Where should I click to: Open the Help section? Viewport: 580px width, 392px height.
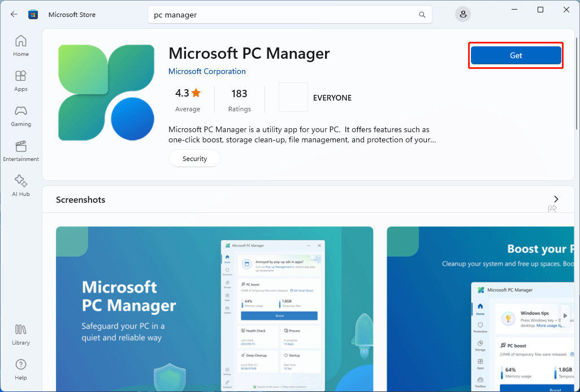pos(20,368)
